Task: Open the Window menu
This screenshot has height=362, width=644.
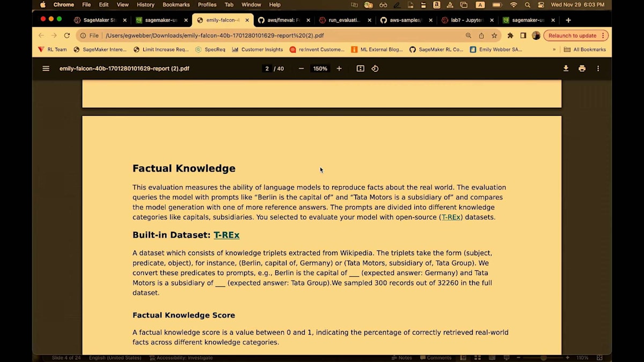Action: pos(251,5)
